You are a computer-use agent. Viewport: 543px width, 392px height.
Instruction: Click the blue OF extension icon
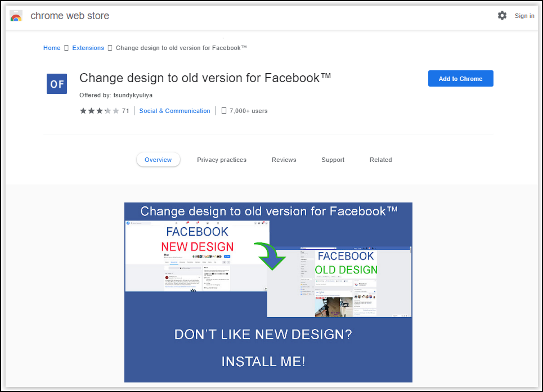pyautogui.click(x=57, y=84)
